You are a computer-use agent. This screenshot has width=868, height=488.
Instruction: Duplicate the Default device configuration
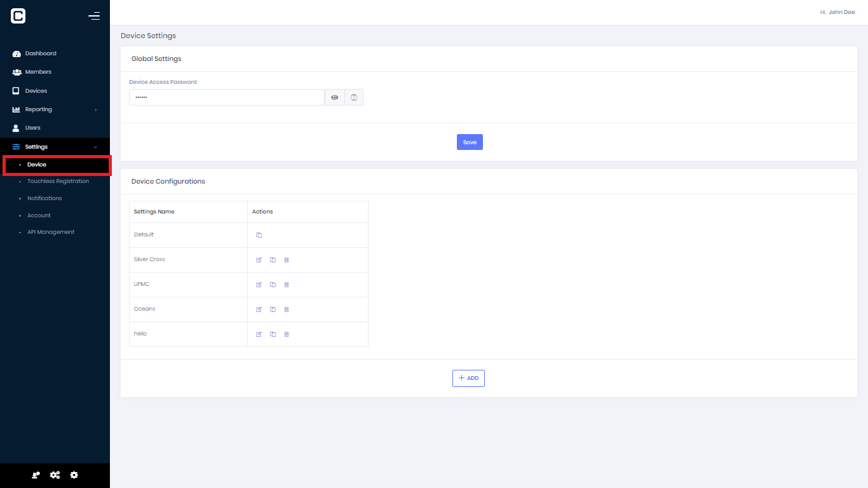[x=259, y=234]
